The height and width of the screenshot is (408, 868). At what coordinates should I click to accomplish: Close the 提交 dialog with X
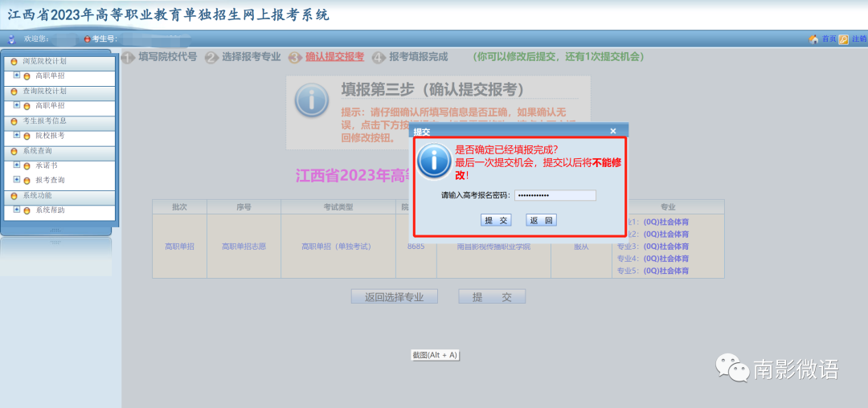click(x=612, y=131)
